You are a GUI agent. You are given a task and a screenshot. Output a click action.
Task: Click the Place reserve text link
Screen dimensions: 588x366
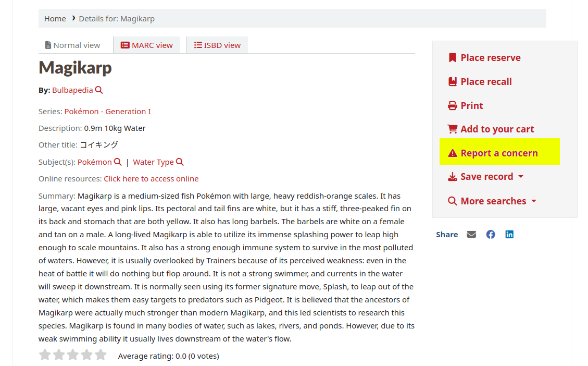[491, 58]
